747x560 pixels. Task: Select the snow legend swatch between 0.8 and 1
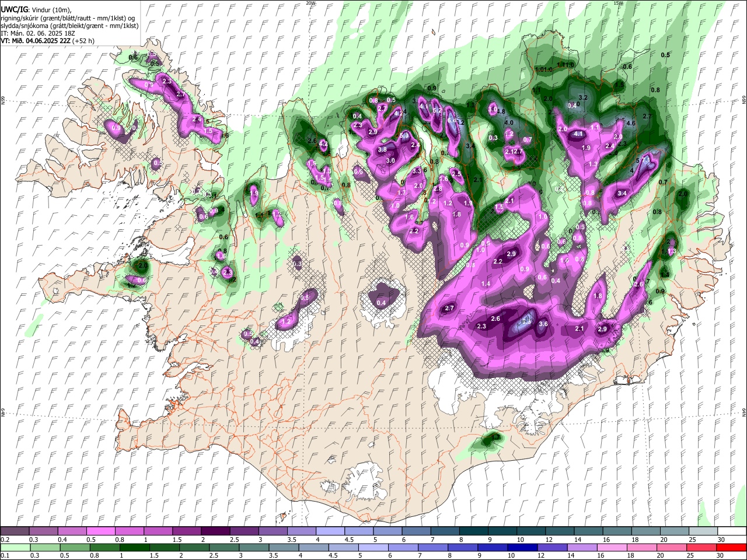click(129, 531)
